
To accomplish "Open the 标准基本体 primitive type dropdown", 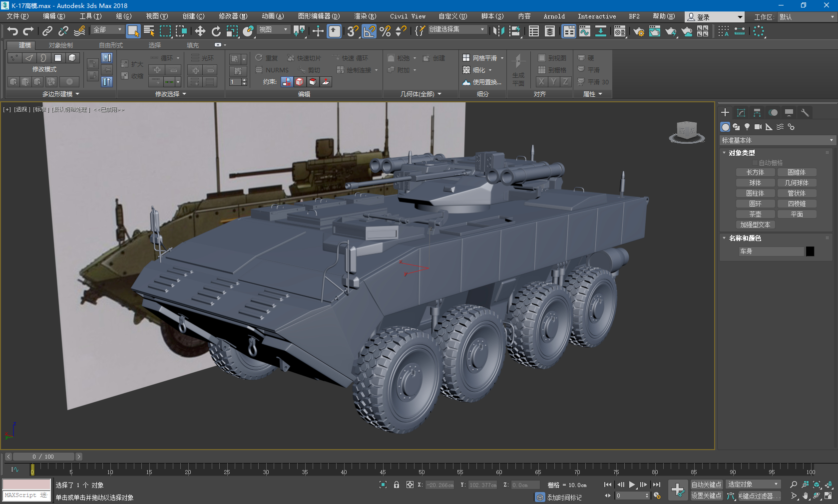I will pyautogui.click(x=777, y=140).
